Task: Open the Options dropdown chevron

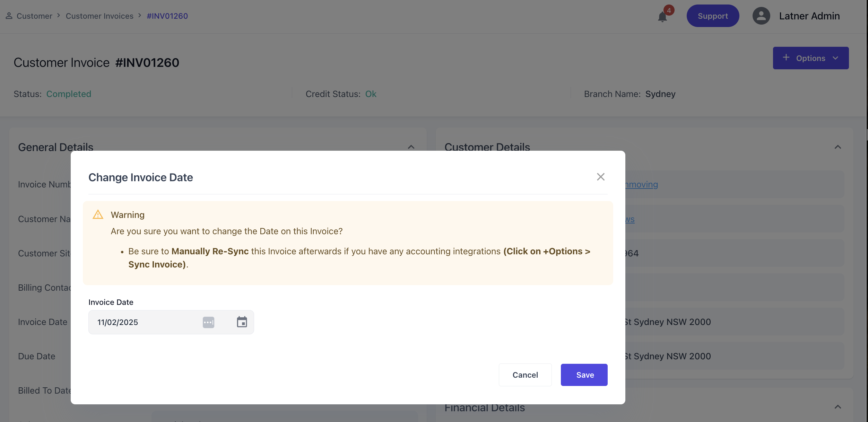Action: tap(835, 58)
